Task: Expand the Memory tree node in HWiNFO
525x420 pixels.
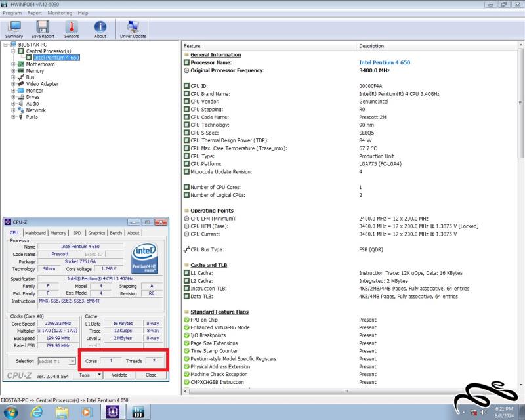Action: click(13, 71)
